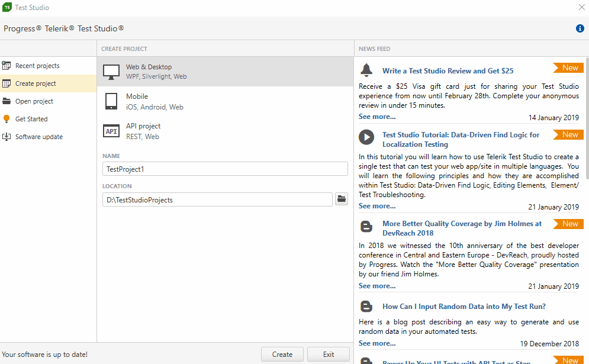The image size is (589, 364).
Task: Close the Test Studio window
Action: click(x=581, y=7)
